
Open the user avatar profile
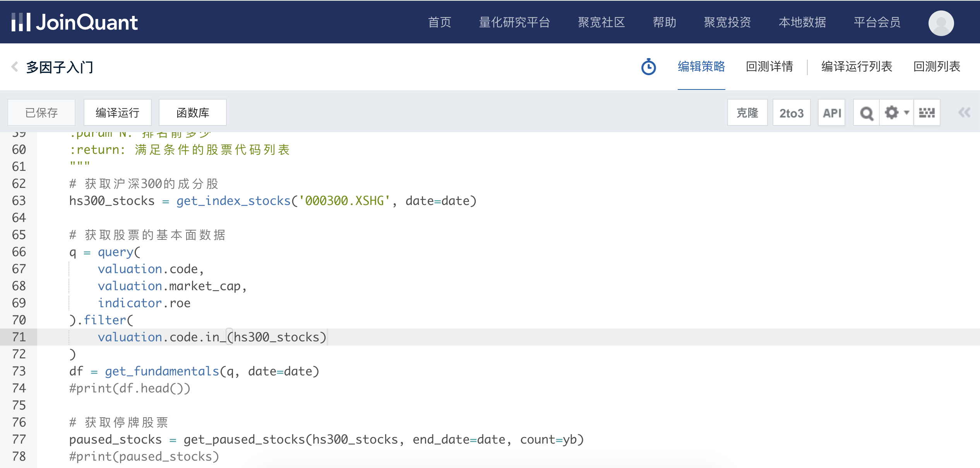click(941, 22)
